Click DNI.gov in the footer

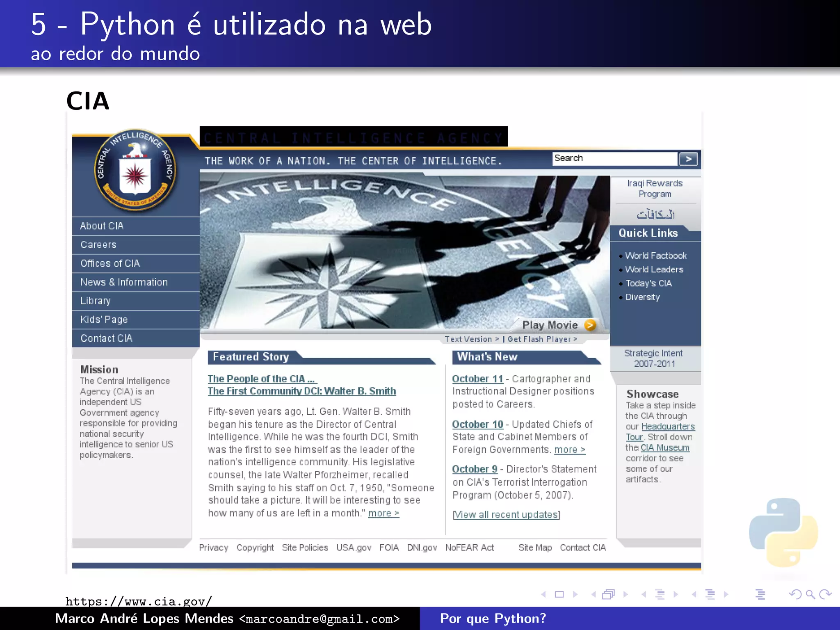point(422,548)
